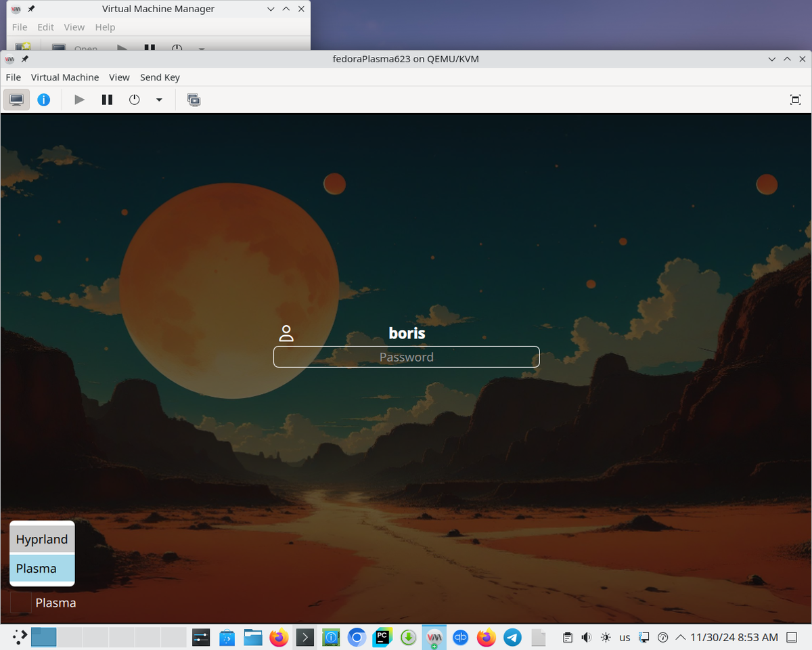Launch Firefox next to Telegram icon

click(x=486, y=636)
